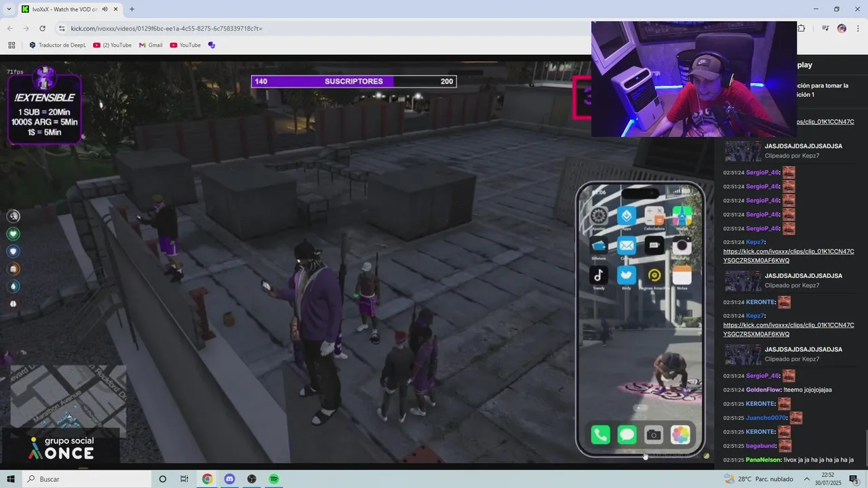Open Spotify from the taskbar

274,479
